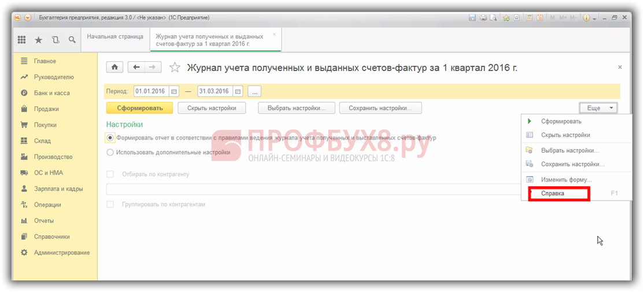Click the Home button on the form
The width and height of the screenshot is (644, 292).
coord(115,67)
